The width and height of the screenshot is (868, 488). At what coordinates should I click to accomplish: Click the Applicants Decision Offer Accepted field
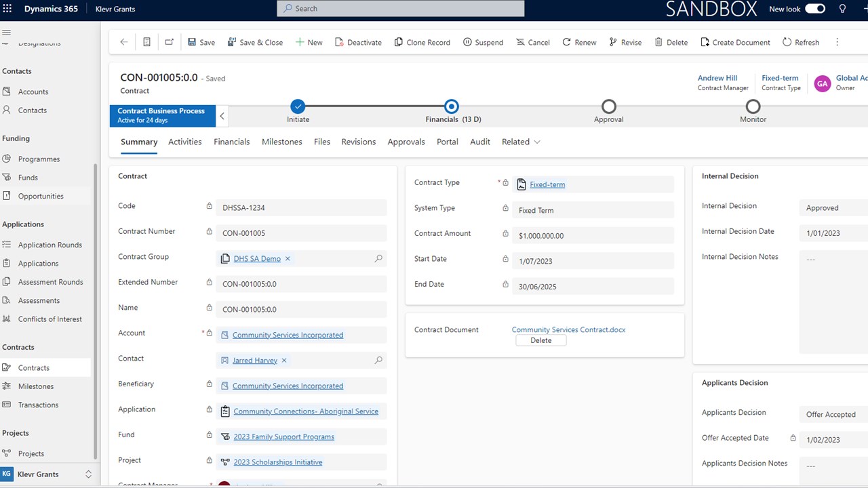tap(833, 415)
